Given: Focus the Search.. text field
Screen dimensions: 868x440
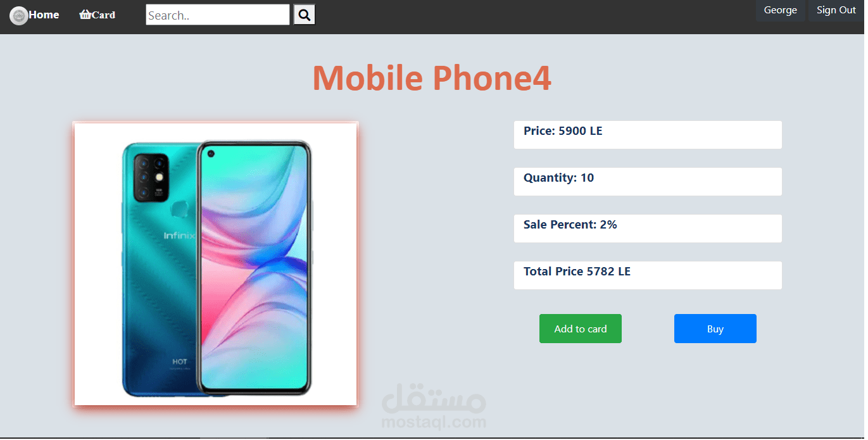Looking at the screenshot, I should (218, 15).
